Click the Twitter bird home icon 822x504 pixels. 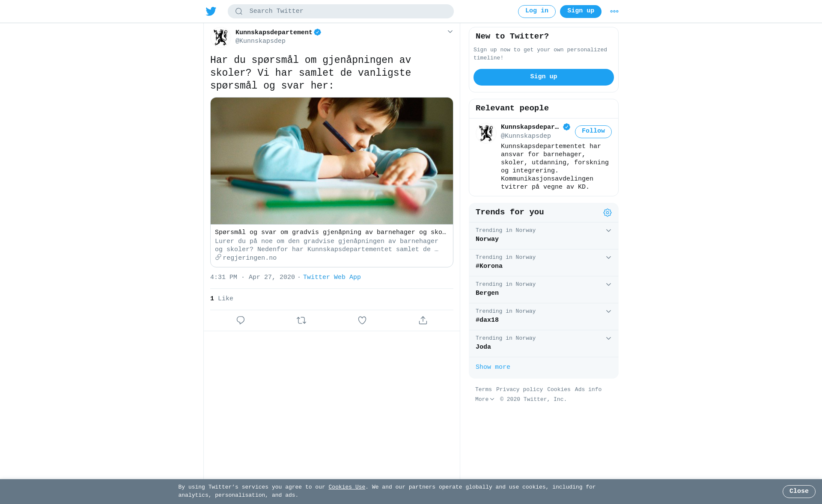[x=211, y=11]
